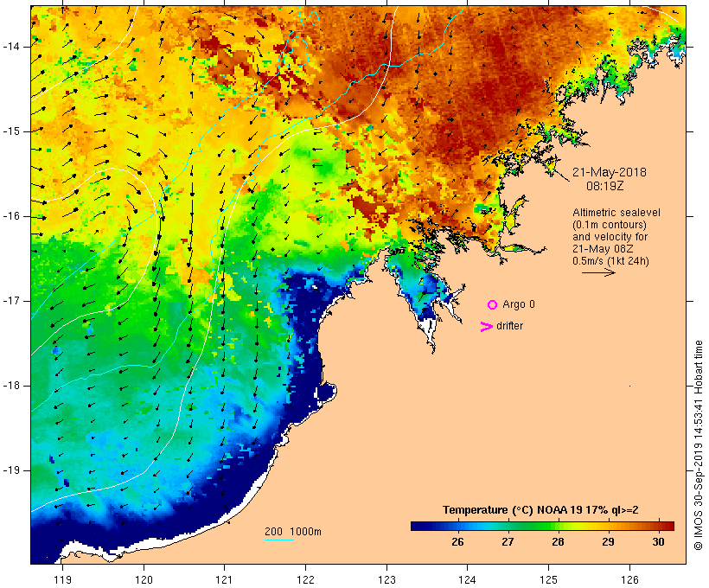This screenshot has height=588, width=709.
Task: Click the 200 1000m depth contour label
Action: (x=293, y=532)
